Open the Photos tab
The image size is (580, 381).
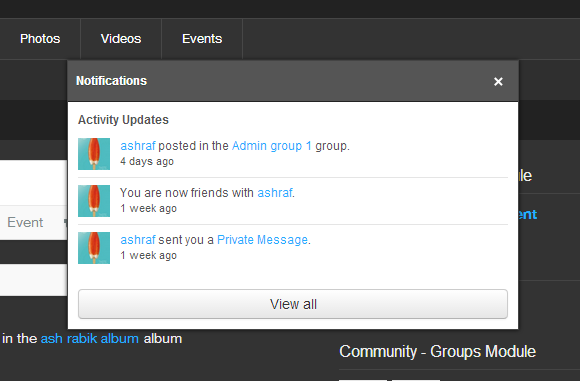point(40,39)
